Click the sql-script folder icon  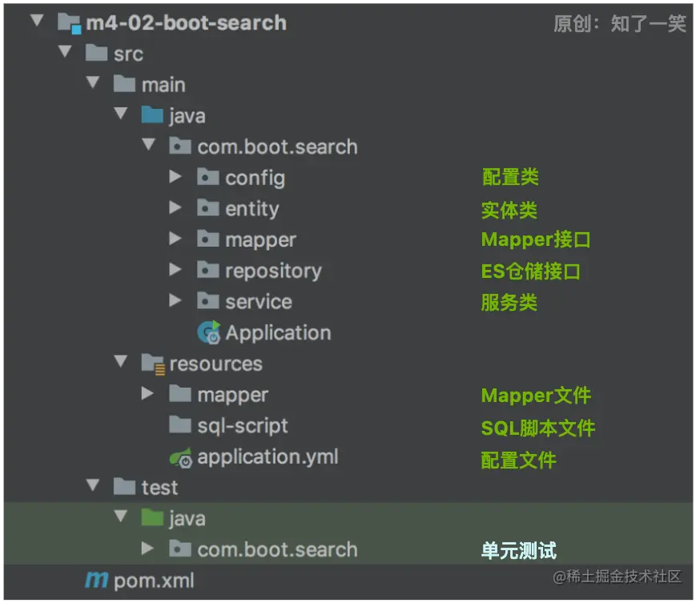[x=180, y=424]
